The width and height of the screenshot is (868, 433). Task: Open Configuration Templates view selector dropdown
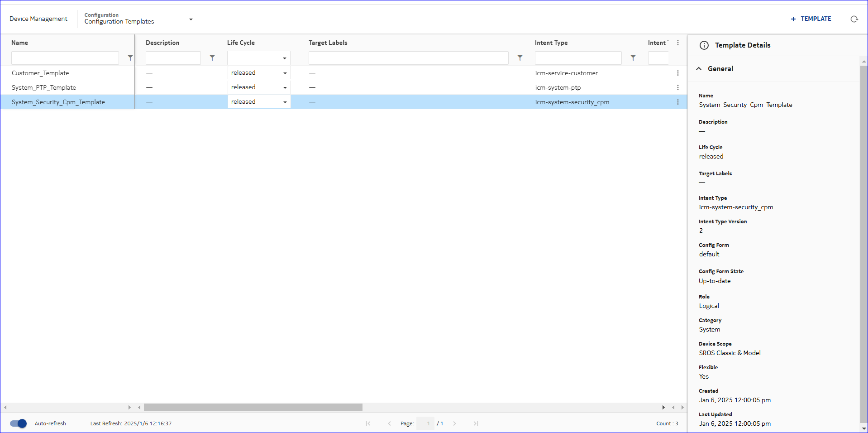click(x=191, y=19)
